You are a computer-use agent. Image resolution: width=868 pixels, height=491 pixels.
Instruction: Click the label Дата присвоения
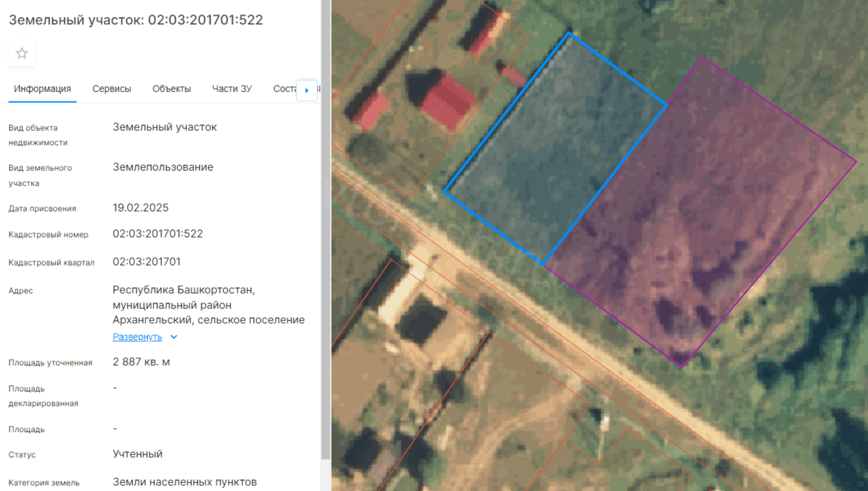coord(43,208)
